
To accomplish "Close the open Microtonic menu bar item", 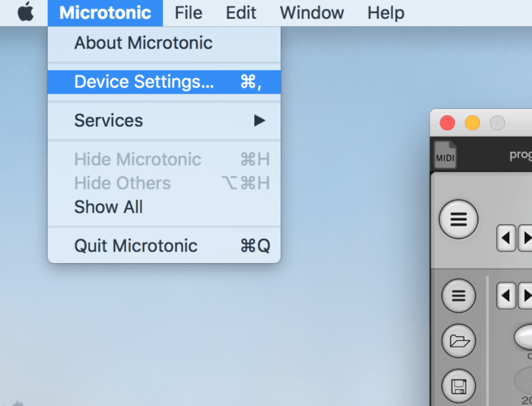I will coord(105,13).
